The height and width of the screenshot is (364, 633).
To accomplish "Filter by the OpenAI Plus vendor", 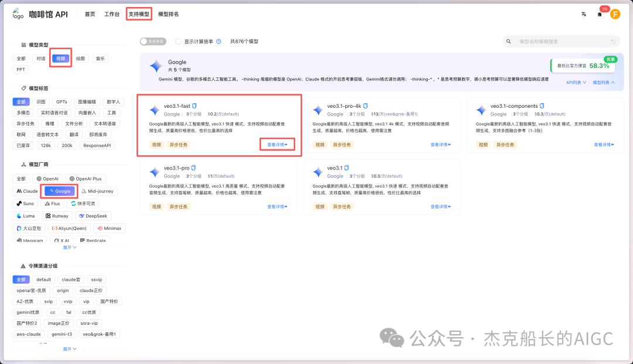I will pyautogui.click(x=85, y=179).
